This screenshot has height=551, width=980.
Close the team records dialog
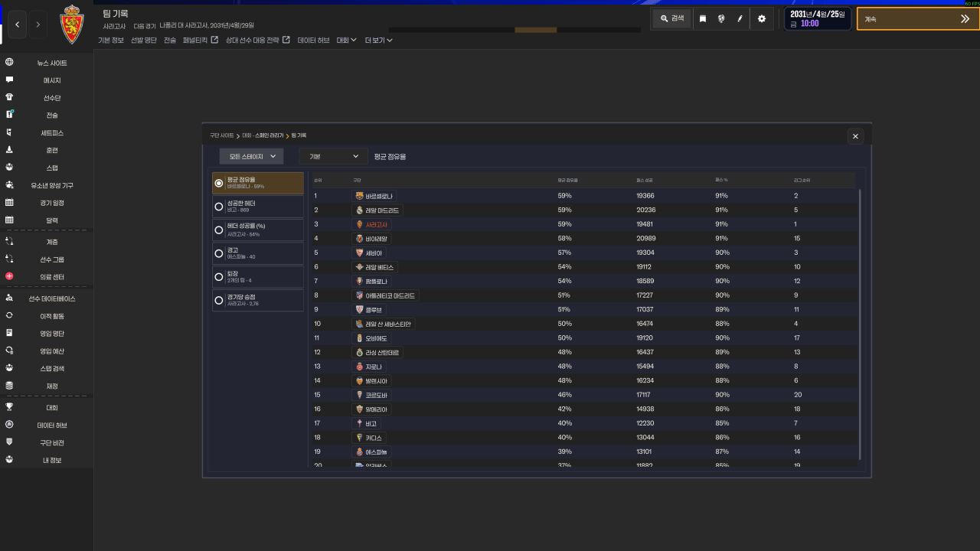click(856, 136)
